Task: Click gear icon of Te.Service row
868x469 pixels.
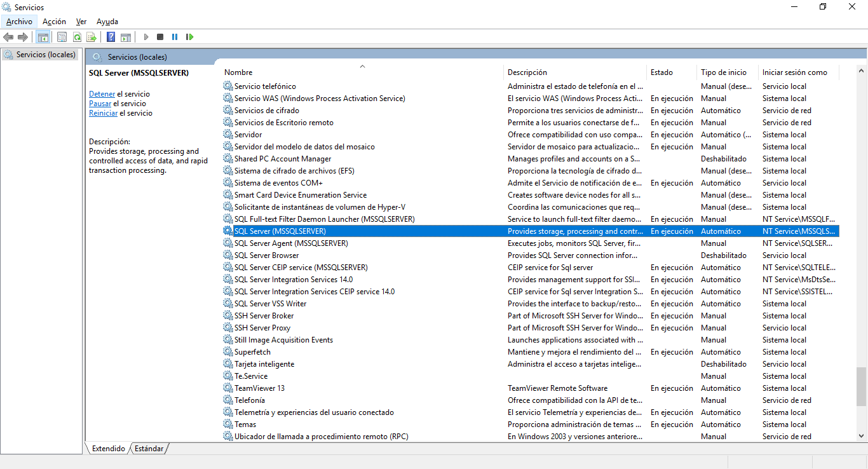Action: point(228,376)
